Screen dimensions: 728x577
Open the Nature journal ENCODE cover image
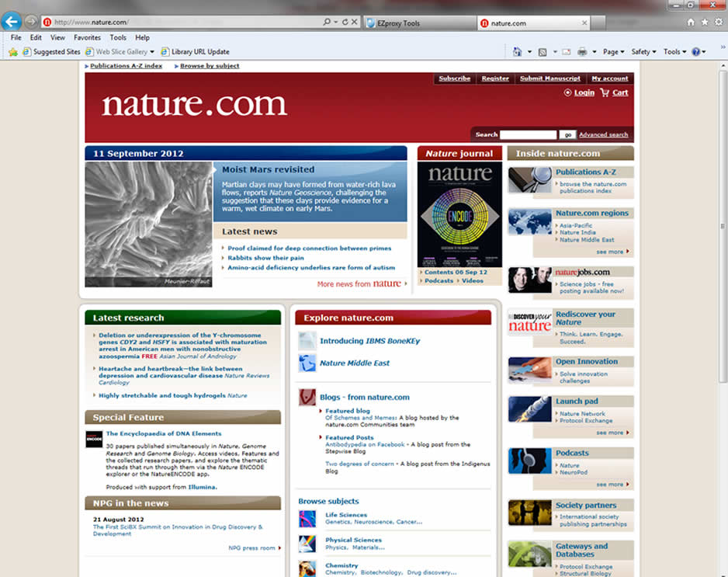[x=459, y=214]
